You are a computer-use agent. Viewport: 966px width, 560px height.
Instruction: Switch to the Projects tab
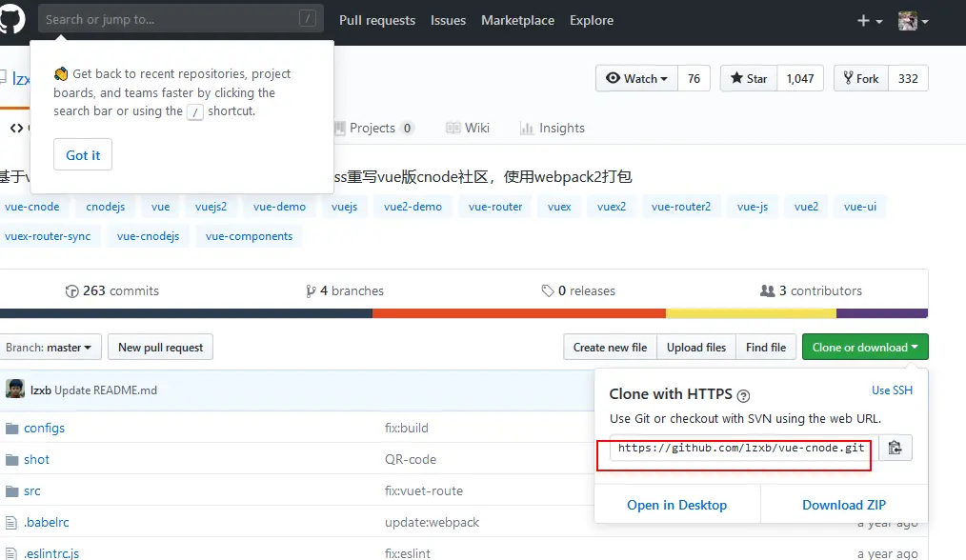[x=373, y=129]
